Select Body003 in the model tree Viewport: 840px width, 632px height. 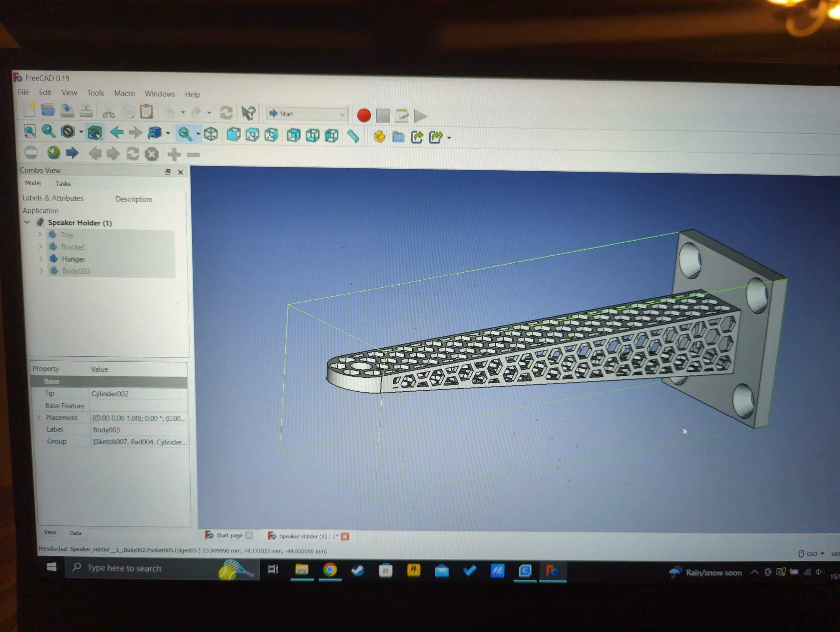[x=76, y=271]
